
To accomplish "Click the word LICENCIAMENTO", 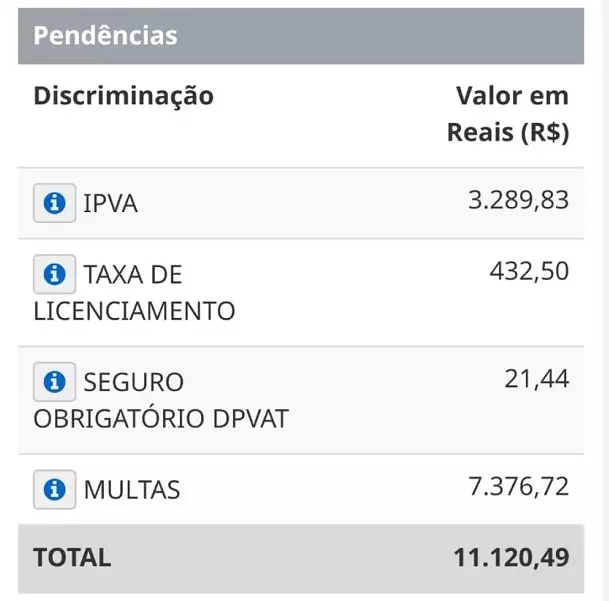I will (x=134, y=311).
